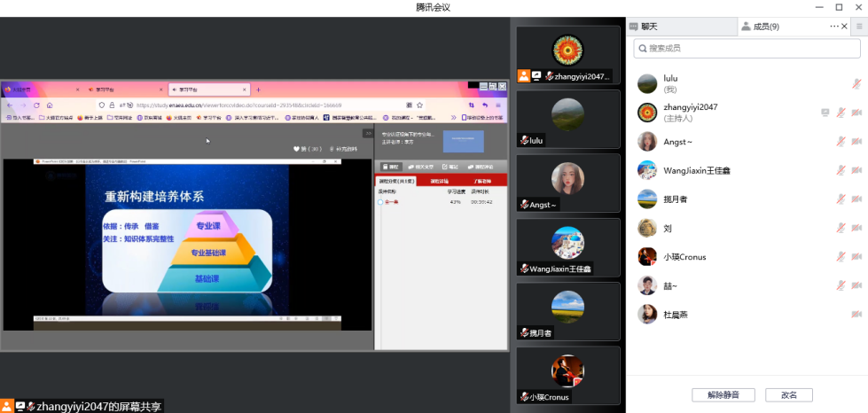Open new browser tab with plus icon
868x413 pixels.
point(258,90)
